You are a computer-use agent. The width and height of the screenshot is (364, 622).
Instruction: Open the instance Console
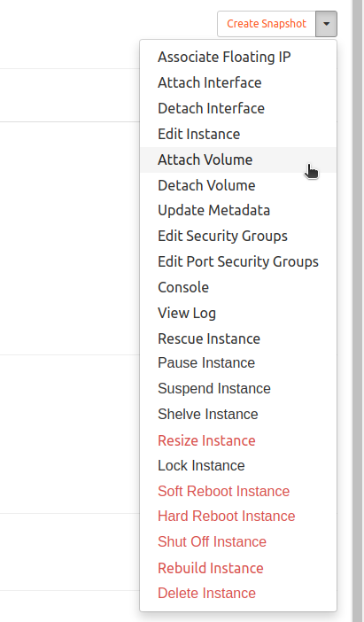(238, 287)
